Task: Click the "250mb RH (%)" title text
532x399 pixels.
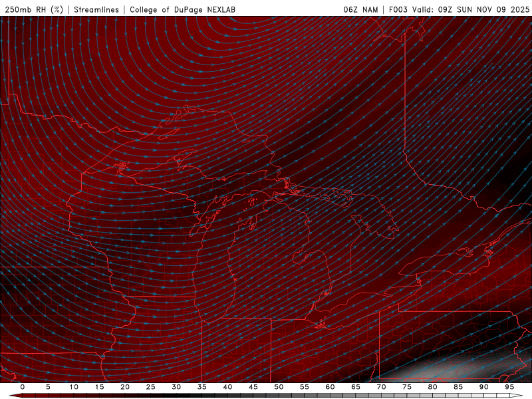Action: click(34, 9)
